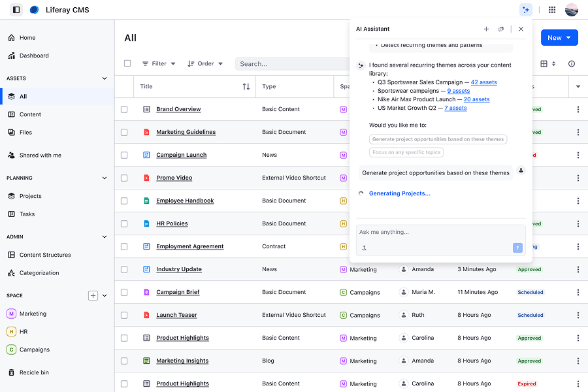Image resolution: width=588 pixels, height=392 pixels.
Task: Expand the Order dropdown
Action: click(x=205, y=64)
